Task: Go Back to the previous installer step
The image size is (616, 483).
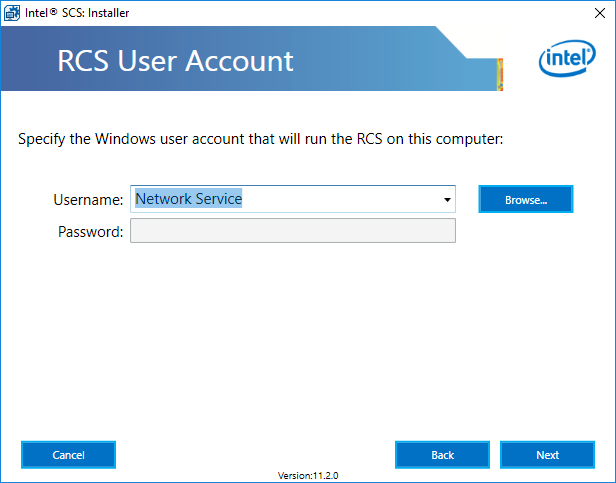Action: [x=442, y=455]
